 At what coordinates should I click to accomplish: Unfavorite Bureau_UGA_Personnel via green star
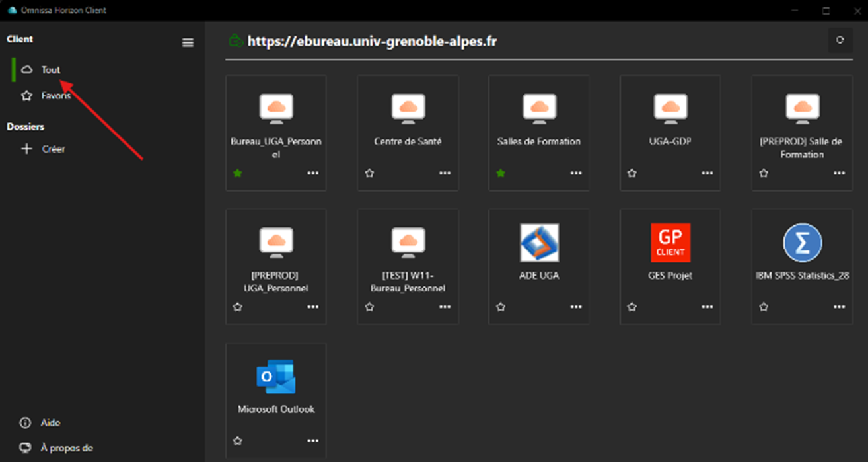[x=238, y=173]
